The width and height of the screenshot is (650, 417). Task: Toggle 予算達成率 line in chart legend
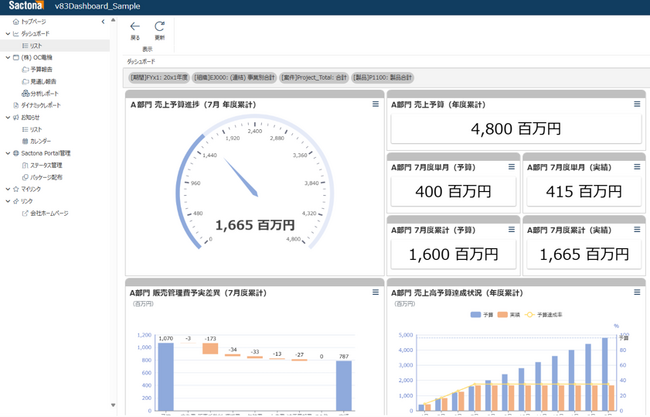point(543,315)
